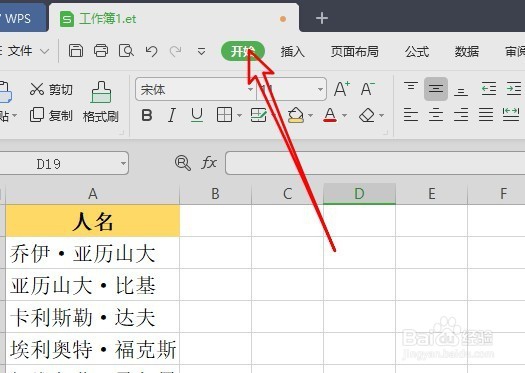Select column D header
Viewport: 525px width, 373px height.
click(x=359, y=194)
